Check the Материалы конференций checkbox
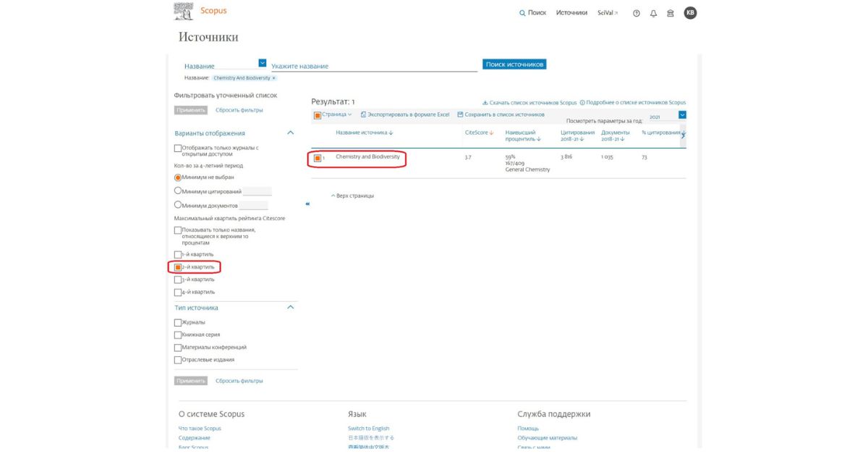 coord(178,348)
